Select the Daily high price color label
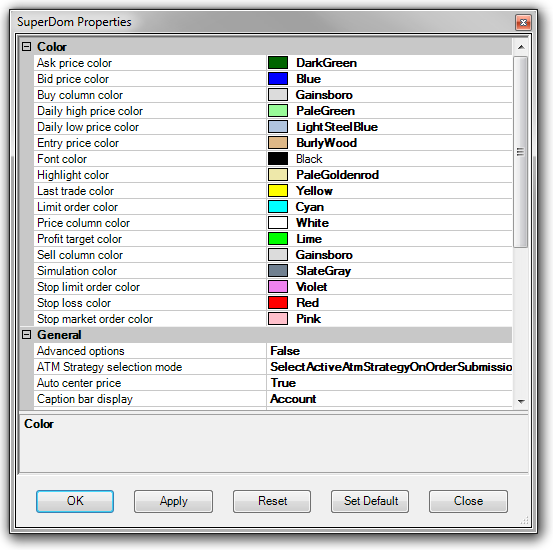The image size is (553, 550). [x=90, y=111]
